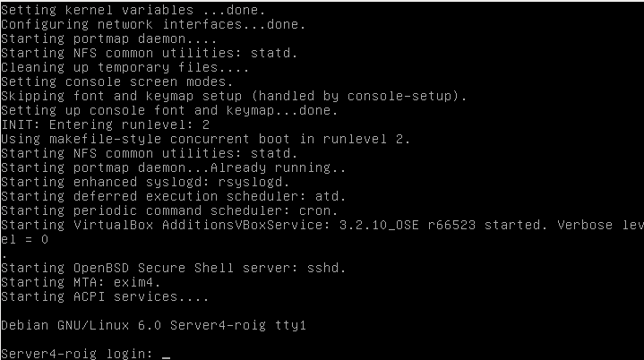The image size is (644, 360).
Task: Click the 'OpenBSD Secure Shell server: sshd' line
Action: [174, 268]
